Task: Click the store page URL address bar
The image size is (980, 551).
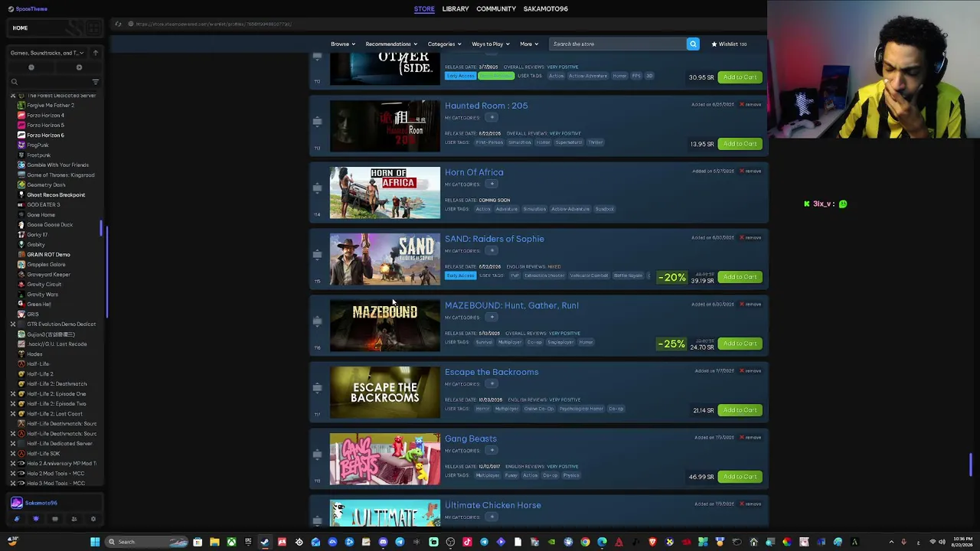Action: click(214, 24)
